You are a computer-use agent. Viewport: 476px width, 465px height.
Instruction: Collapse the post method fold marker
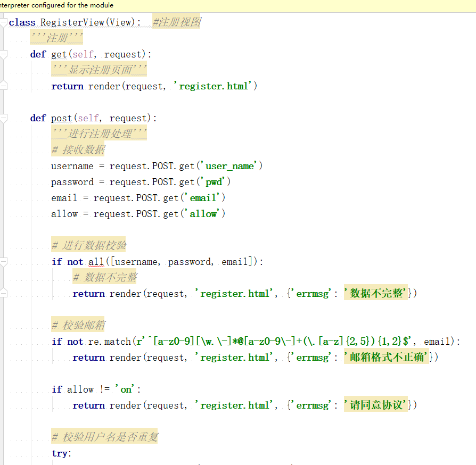[x=4, y=118]
